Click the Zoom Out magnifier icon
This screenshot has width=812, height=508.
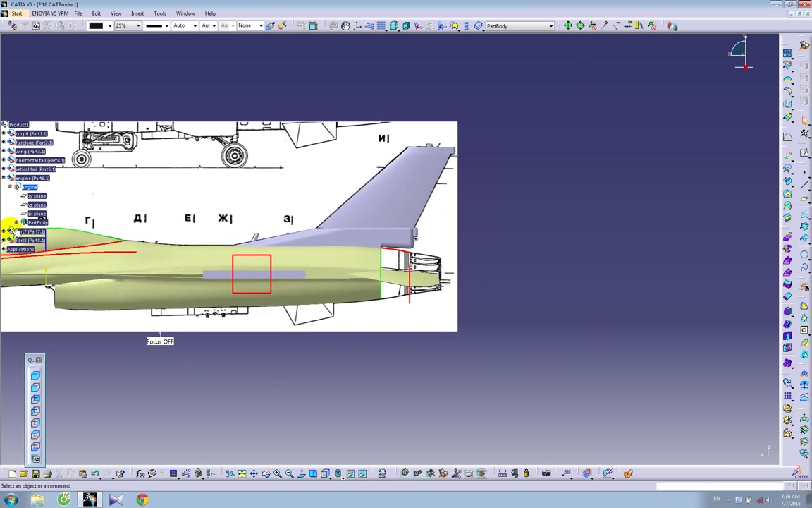pos(290,473)
